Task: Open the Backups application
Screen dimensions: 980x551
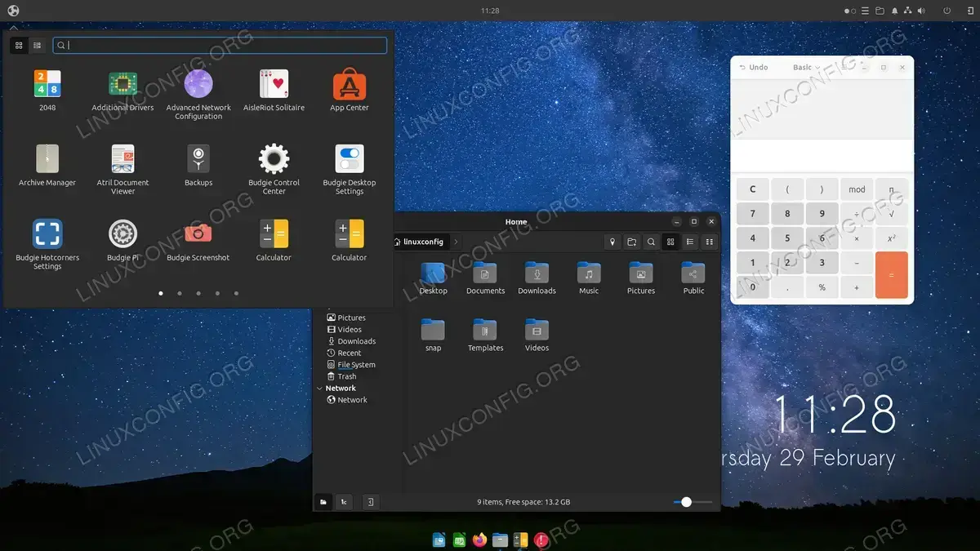Action: (198, 165)
